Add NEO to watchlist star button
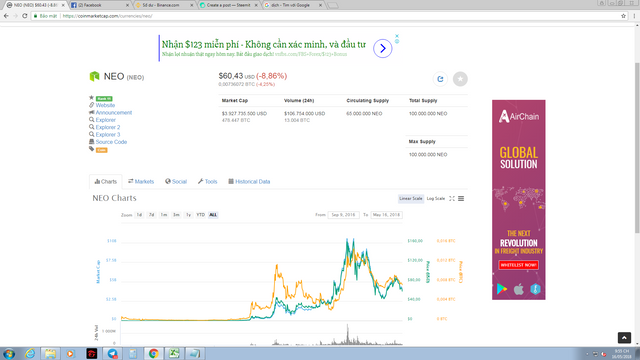Viewport: 640px width, 360px height. 460,79
